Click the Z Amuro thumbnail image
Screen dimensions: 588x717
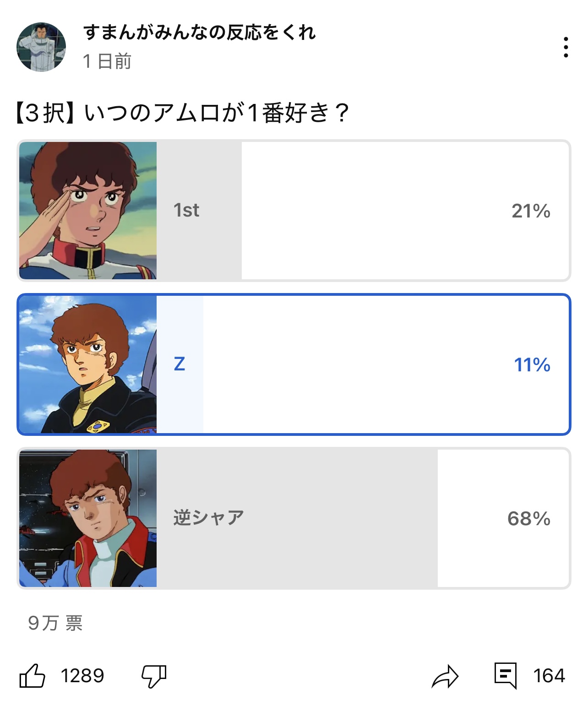tap(88, 364)
